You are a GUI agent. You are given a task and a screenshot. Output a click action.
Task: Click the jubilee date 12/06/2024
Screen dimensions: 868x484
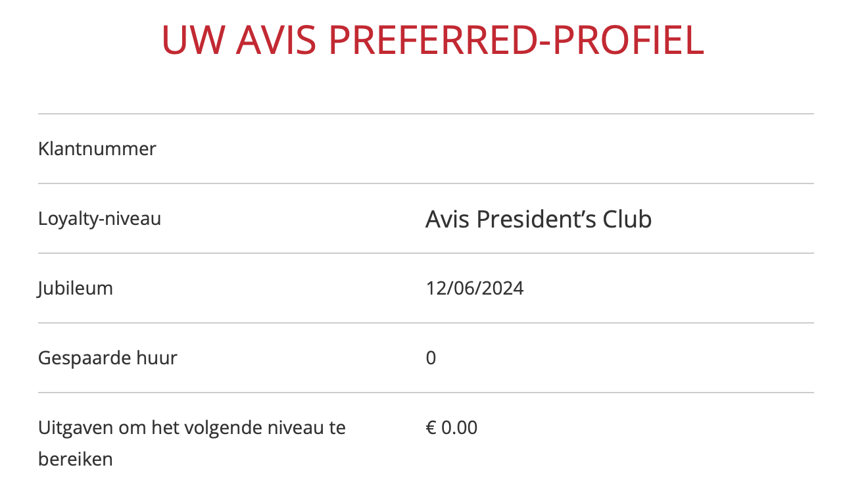click(x=474, y=288)
